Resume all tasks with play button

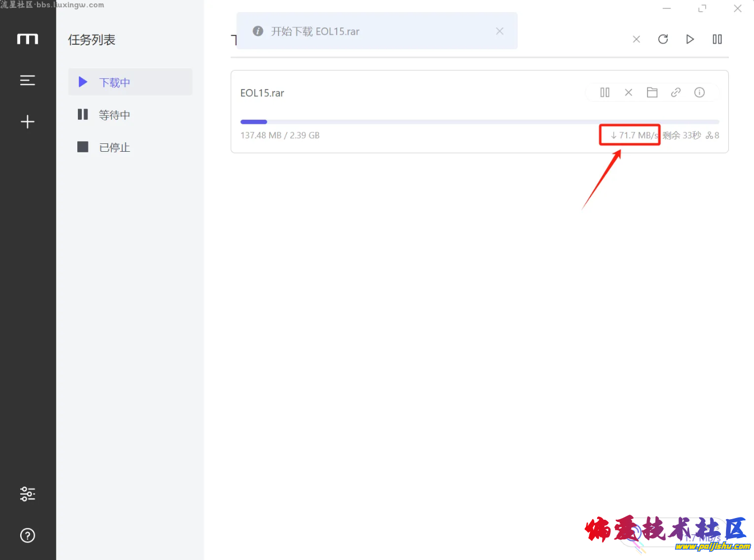[690, 39]
